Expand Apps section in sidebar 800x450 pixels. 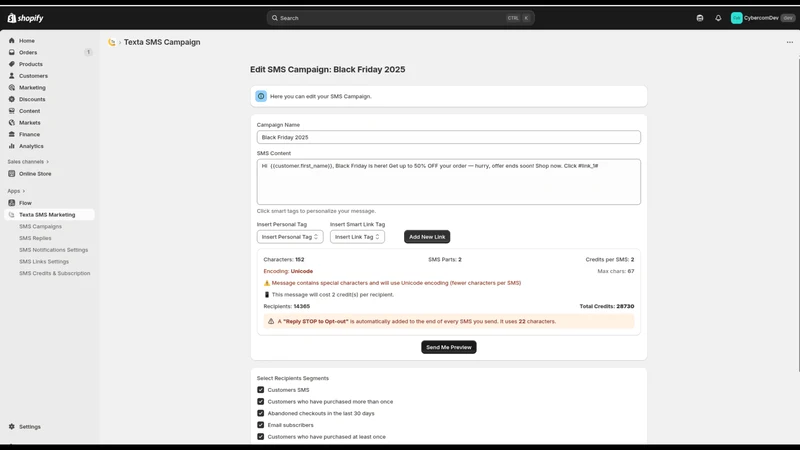16,191
